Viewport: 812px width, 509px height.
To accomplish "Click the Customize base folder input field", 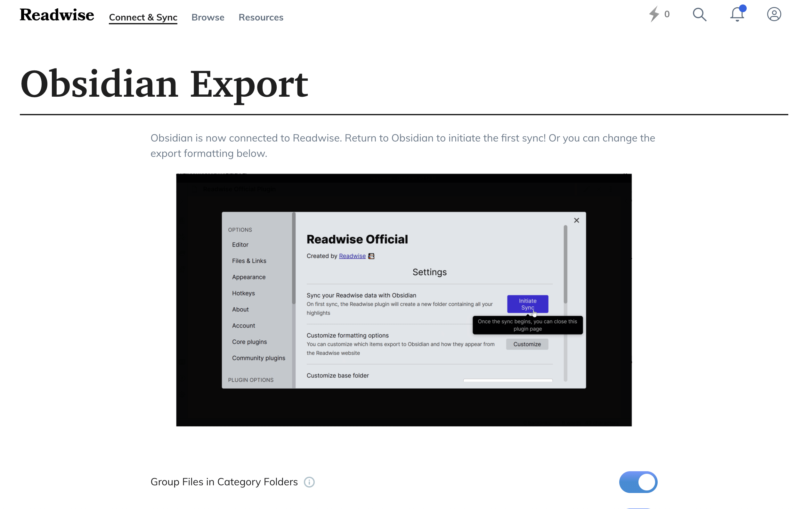I will [x=508, y=380].
